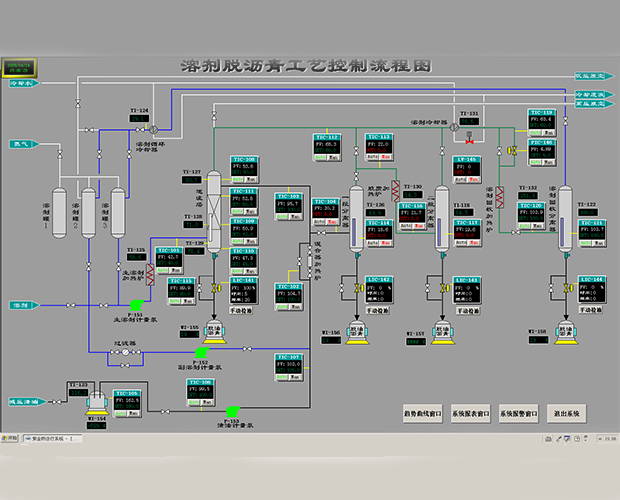Click the filter symbol on blue pipeline
This screenshot has width=620, height=500.
coord(125,352)
